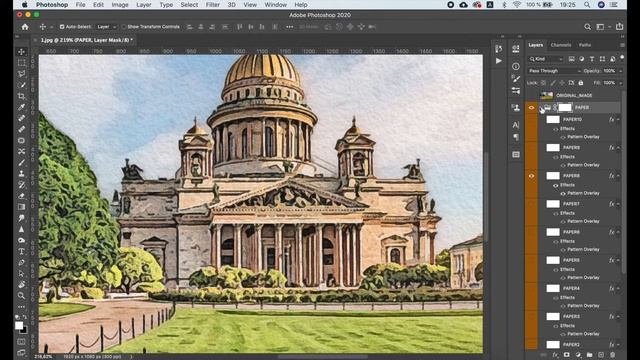Click the Add layer mask icon
The image size is (640, 360).
pyautogui.click(x=567, y=355)
